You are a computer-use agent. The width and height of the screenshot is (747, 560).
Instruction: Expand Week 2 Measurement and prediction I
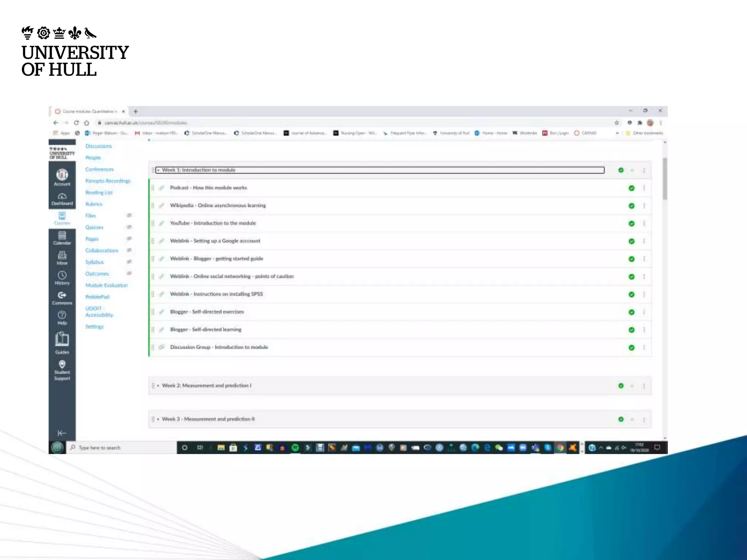click(x=158, y=386)
